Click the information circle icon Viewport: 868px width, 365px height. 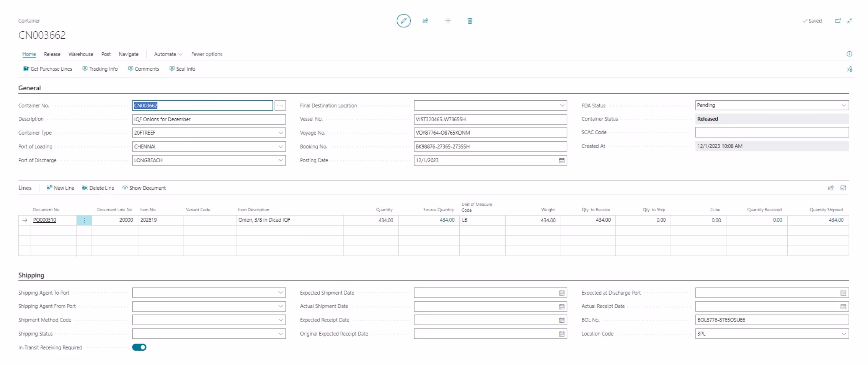pos(849,54)
